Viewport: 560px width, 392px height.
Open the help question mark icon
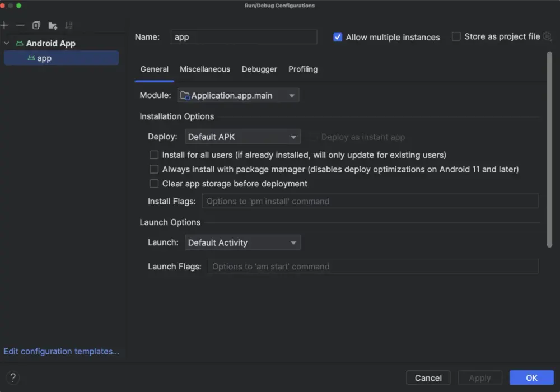13,377
